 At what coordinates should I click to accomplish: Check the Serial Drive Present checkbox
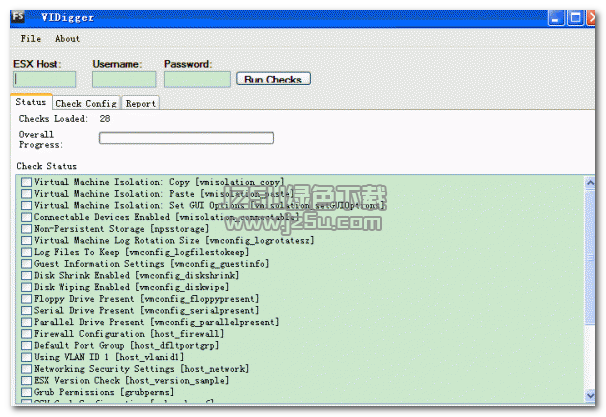pos(26,310)
